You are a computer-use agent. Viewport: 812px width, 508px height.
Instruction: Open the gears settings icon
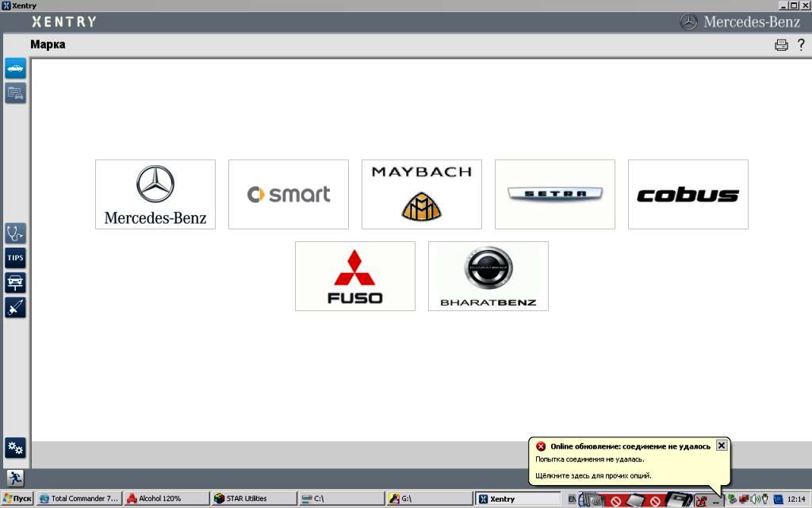pos(16,448)
